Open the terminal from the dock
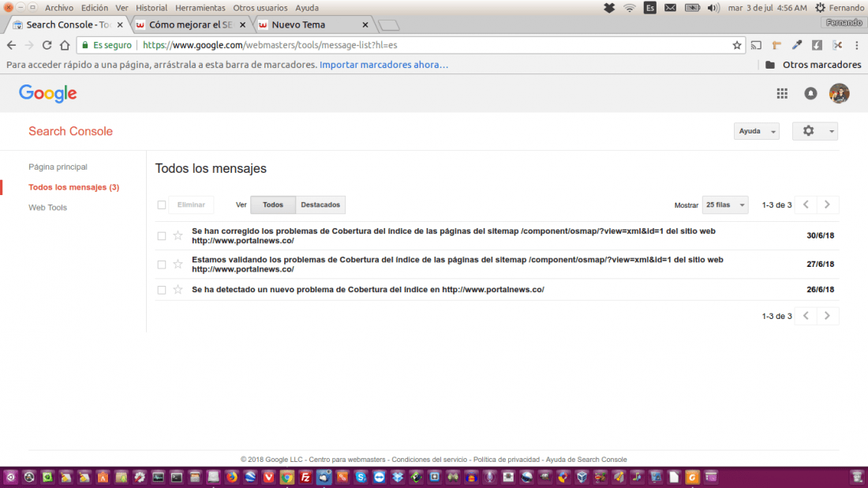This screenshot has width=868, height=488. (x=177, y=477)
